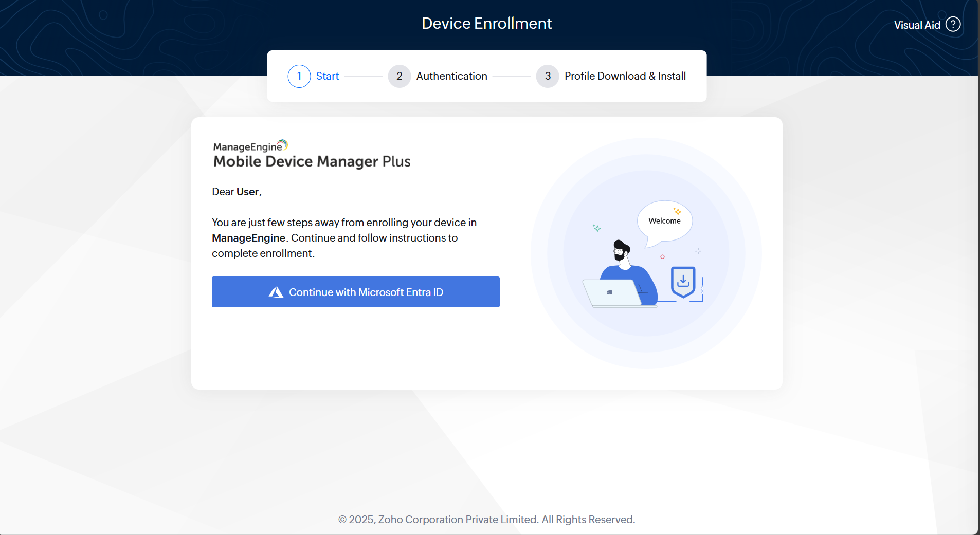Click the Mobile Device Manager Plus title
Image resolution: width=980 pixels, height=535 pixels.
point(312,161)
